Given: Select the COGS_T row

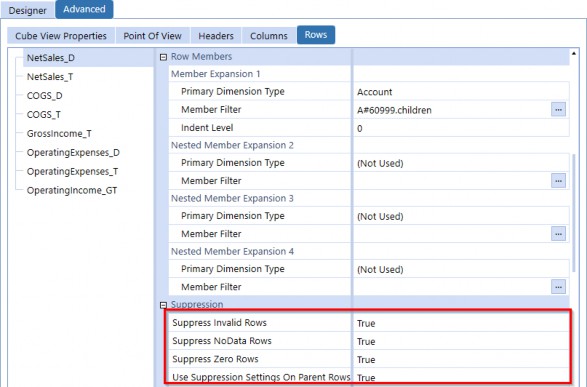Looking at the screenshot, I should [x=43, y=115].
